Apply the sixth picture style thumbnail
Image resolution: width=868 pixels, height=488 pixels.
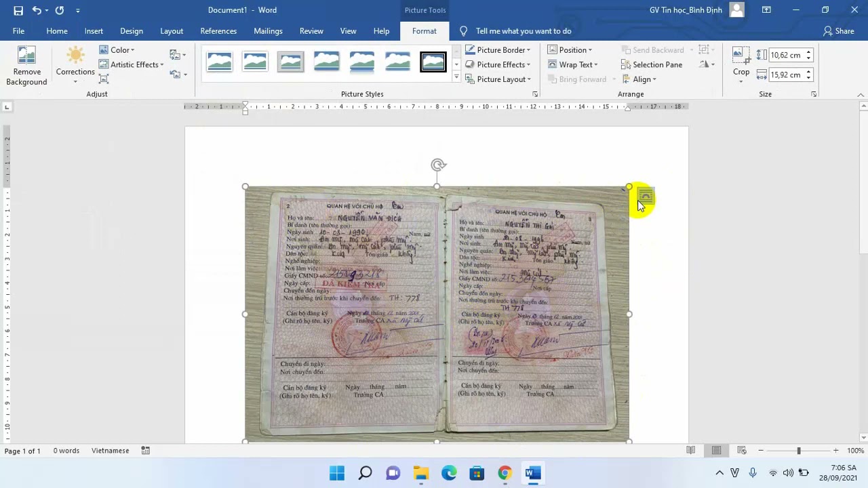click(x=397, y=62)
